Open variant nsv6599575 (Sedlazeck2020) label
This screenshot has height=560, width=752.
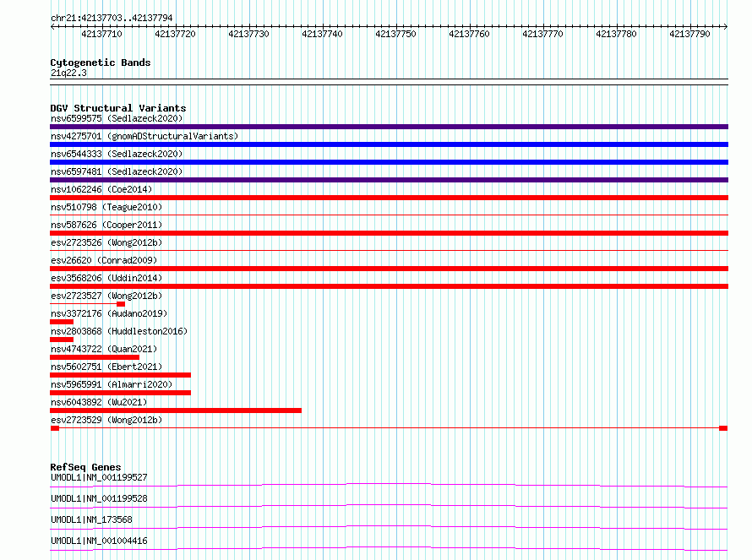click(117, 118)
